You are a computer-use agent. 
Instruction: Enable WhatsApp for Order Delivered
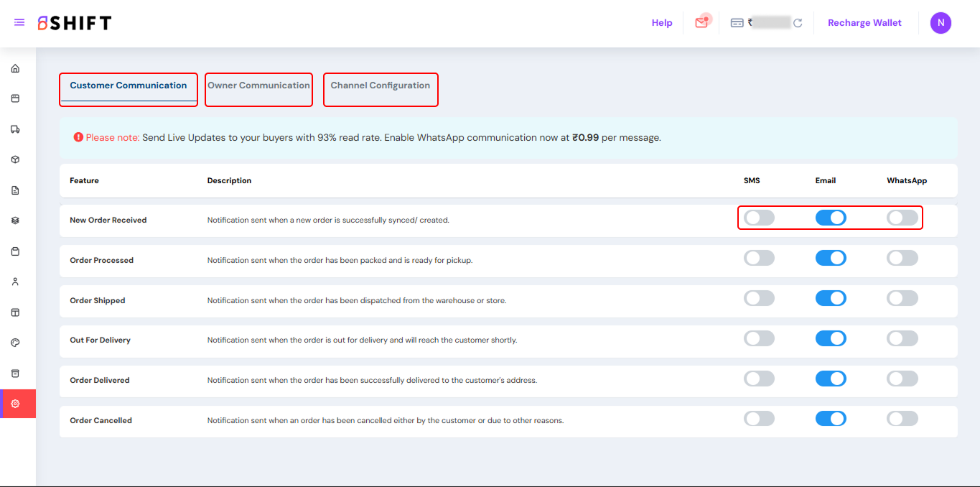pos(902,379)
